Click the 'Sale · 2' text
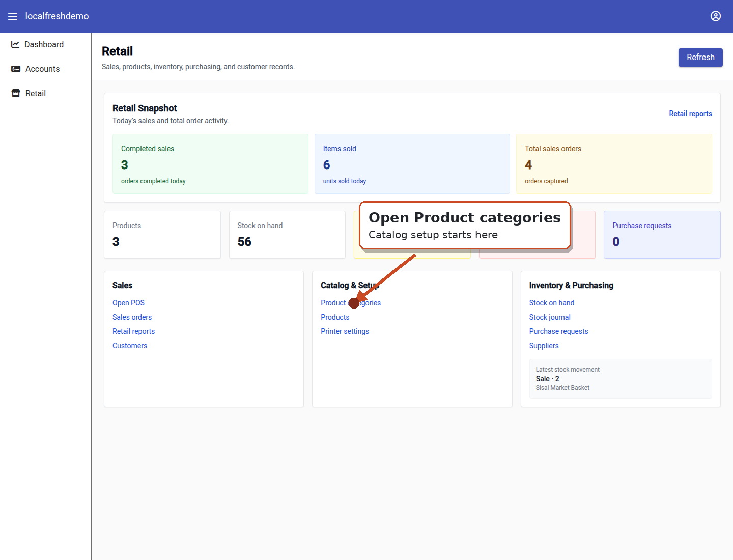The image size is (733, 560). 547,379
